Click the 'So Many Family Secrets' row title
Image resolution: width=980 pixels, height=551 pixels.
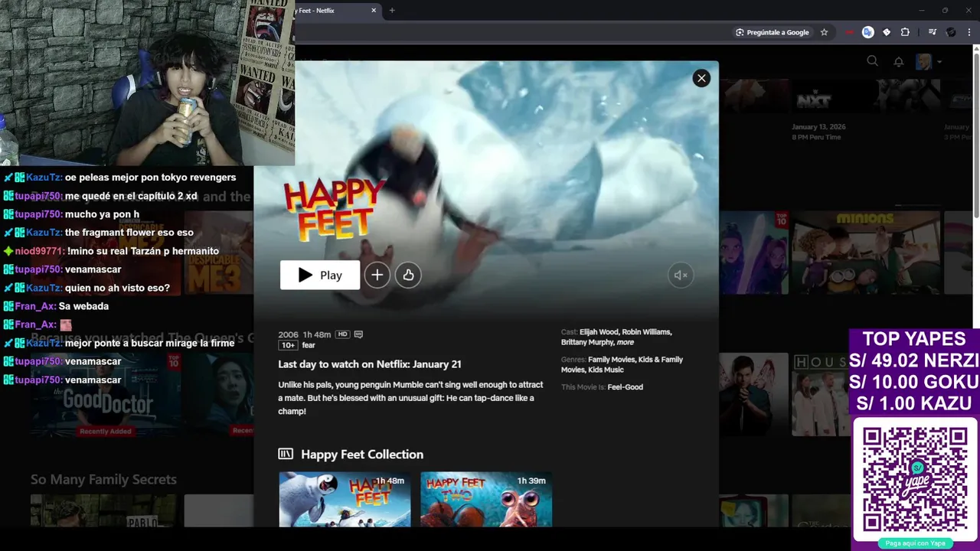click(103, 479)
